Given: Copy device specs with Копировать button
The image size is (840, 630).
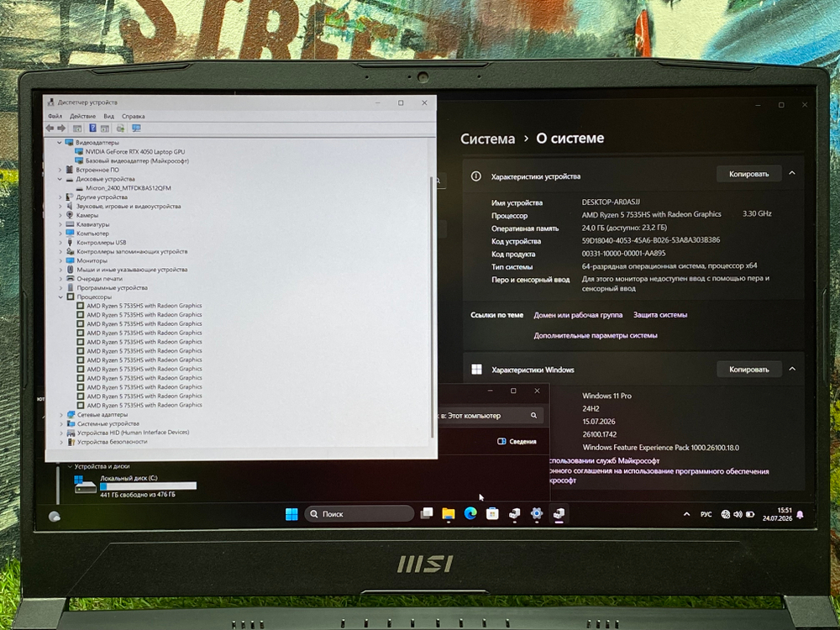Looking at the screenshot, I should point(748,174).
